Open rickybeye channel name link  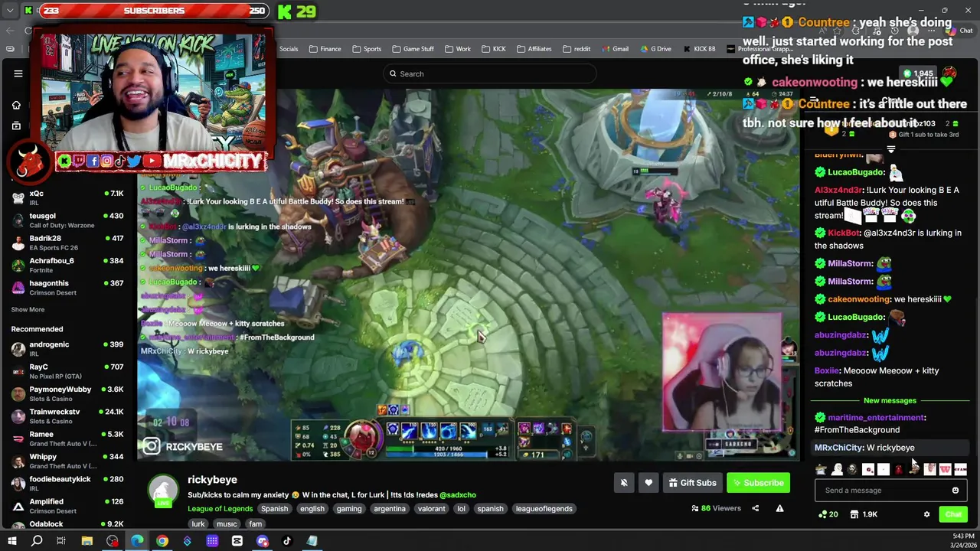212,480
